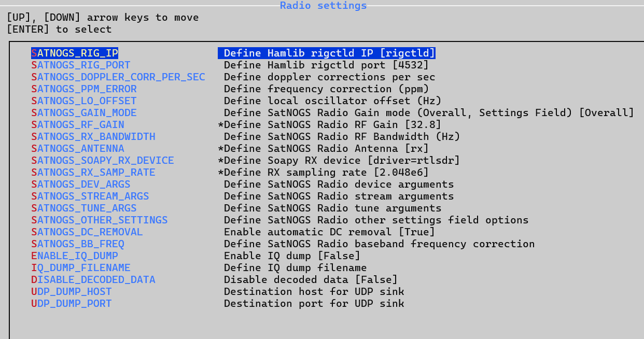This screenshot has height=339, width=644.
Task: Select SATNOGS_RX_BANDWIDTH option
Action: [93, 137]
